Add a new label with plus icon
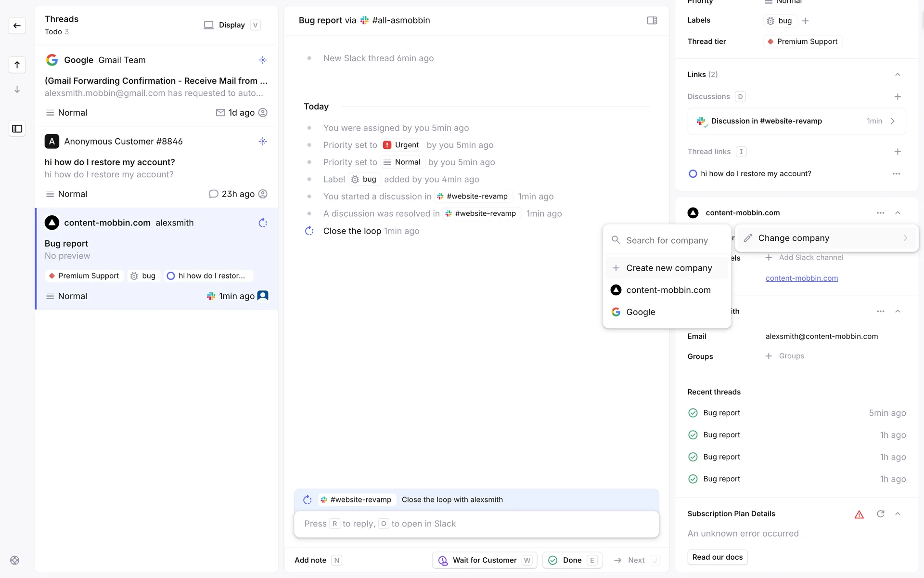Viewport: 924px width, 578px height. tap(806, 21)
